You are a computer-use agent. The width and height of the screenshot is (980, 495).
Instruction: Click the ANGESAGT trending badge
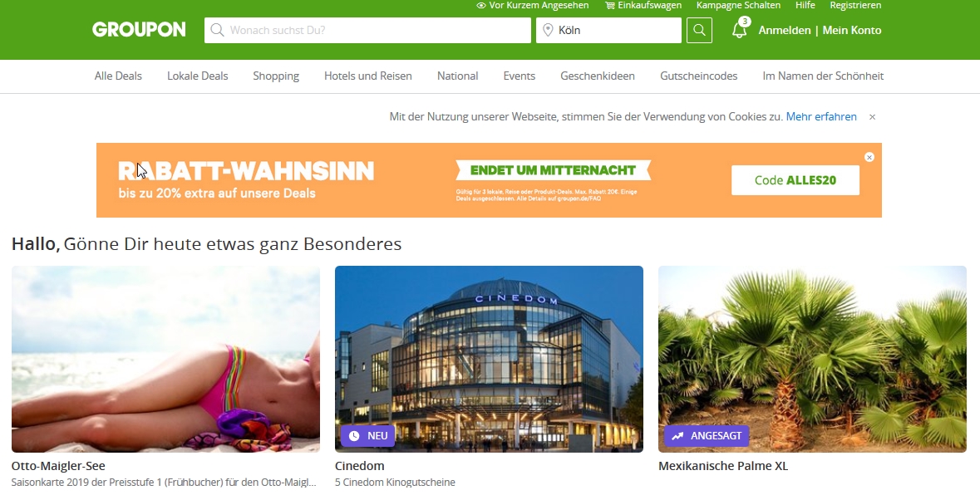tap(707, 436)
